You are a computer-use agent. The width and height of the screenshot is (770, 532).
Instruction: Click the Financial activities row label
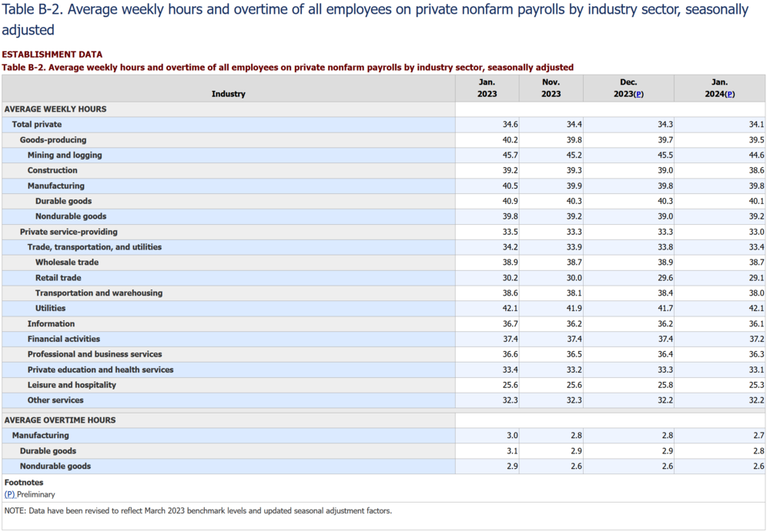coord(64,339)
